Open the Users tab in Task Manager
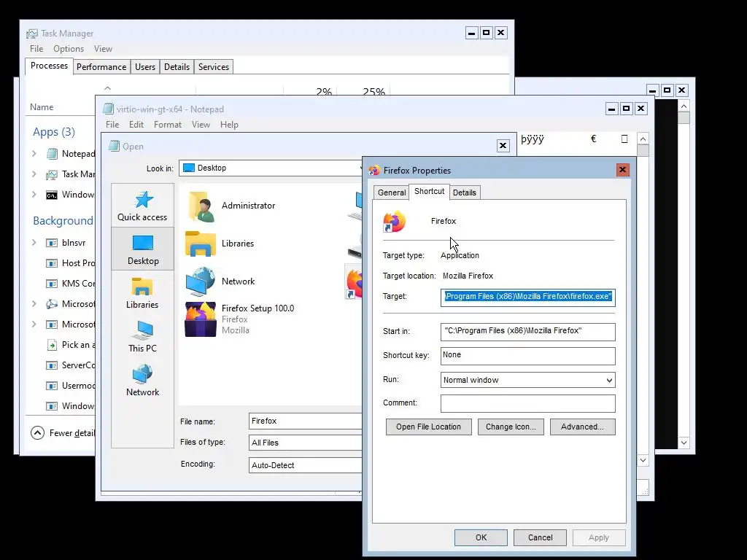 pos(145,67)
